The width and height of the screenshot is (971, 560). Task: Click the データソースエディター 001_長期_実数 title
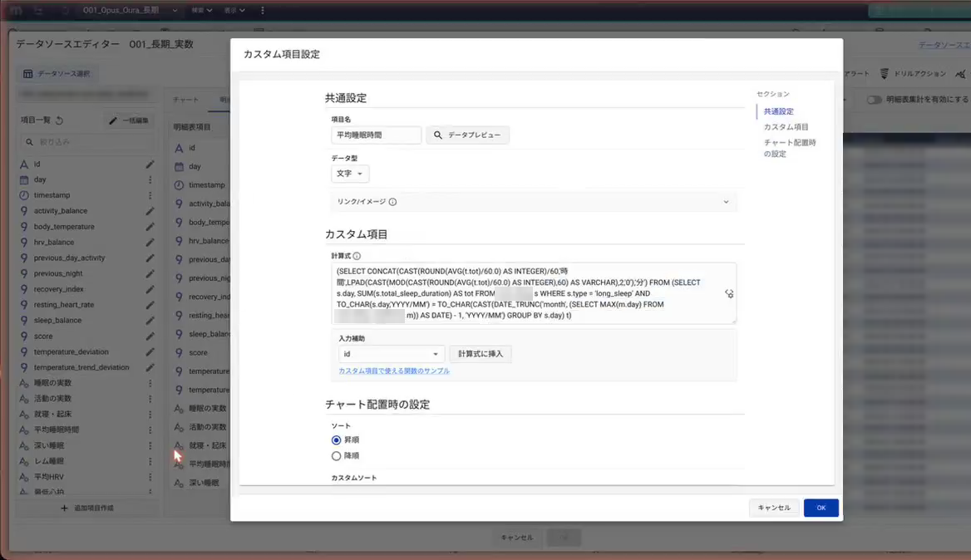tap(105, 45)
